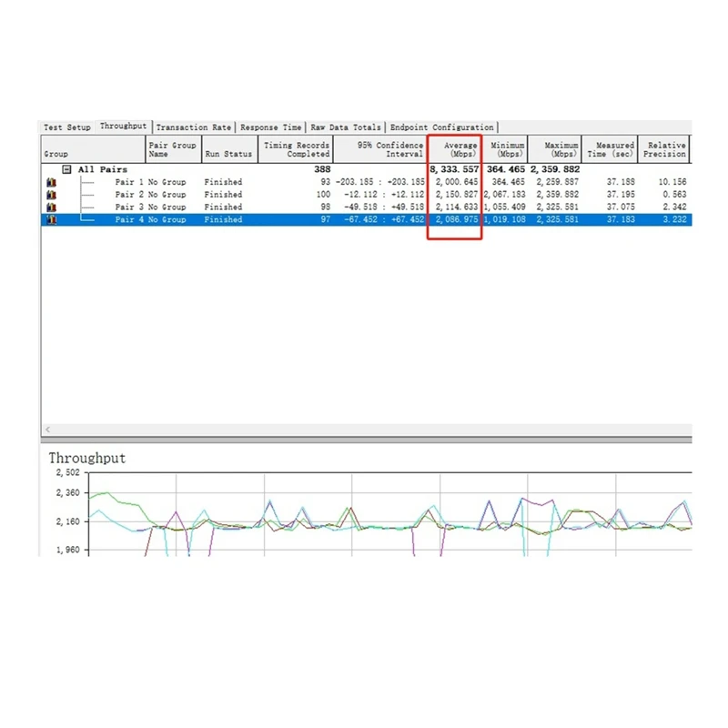Viewport: 728px width, 728px height.
Task: Click the Minimum (Mbps) column header
Action: pyautogui.click(x=504, y=149)
